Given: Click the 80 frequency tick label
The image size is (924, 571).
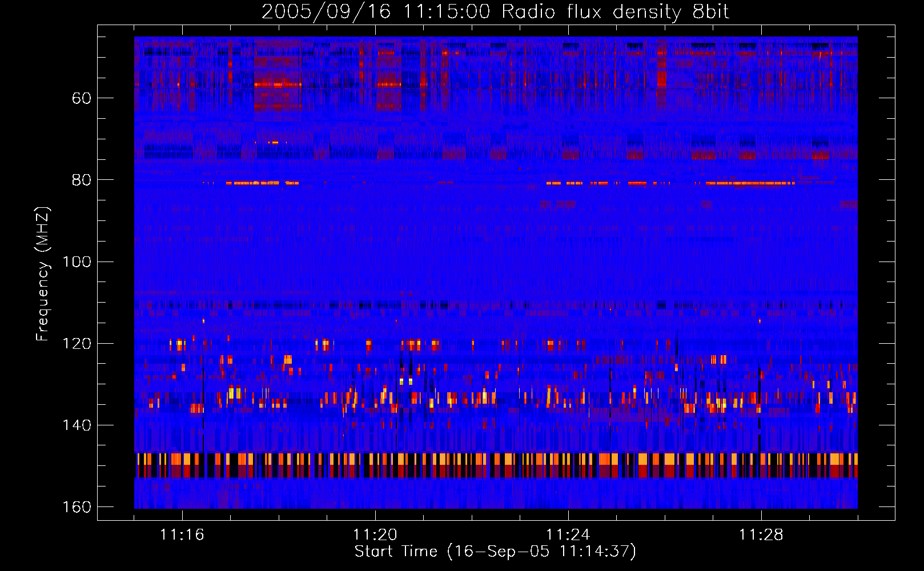Looking at the screenshot, I should (82, 180).
